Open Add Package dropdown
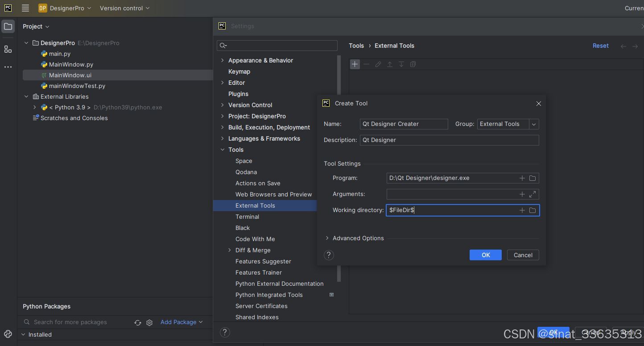The height and width of the screenshot is (346, 644). [182, 322]
